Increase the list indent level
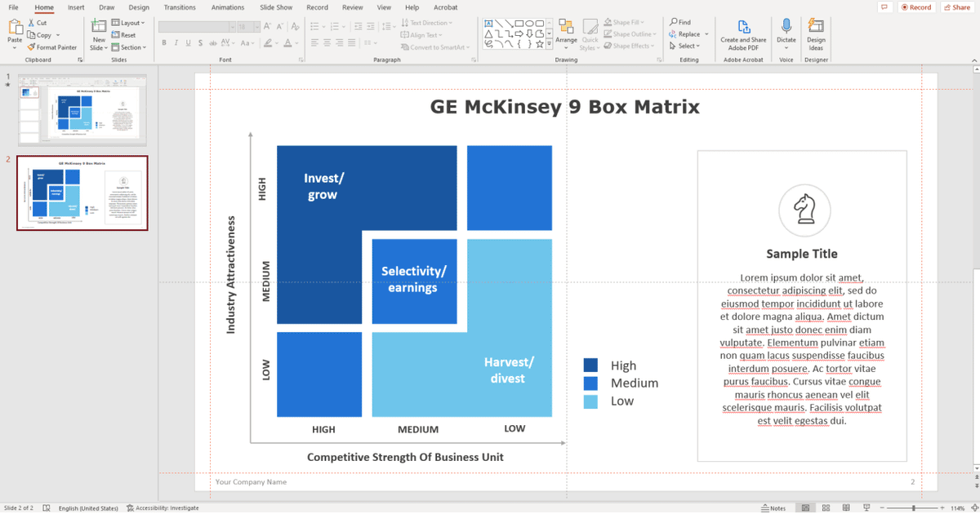Image resolution: width=980 pixels, height=514 pixels. 372,28
